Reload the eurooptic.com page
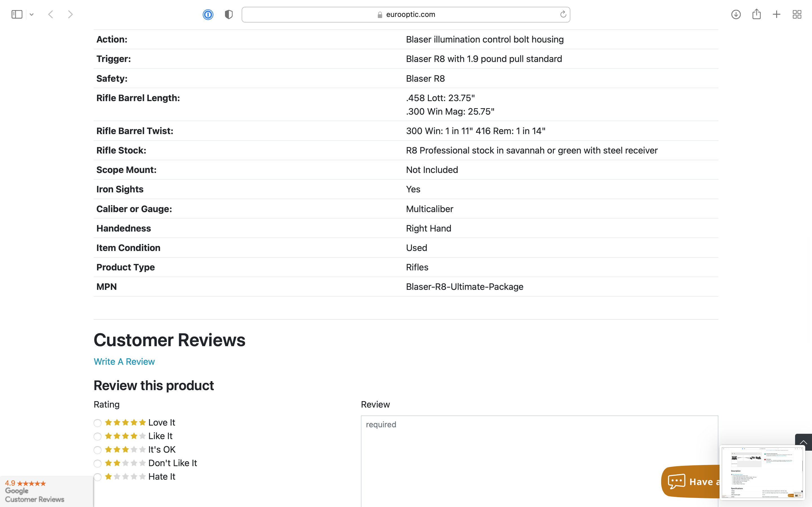This screenshot has width=812, height=507. point(563,14)
